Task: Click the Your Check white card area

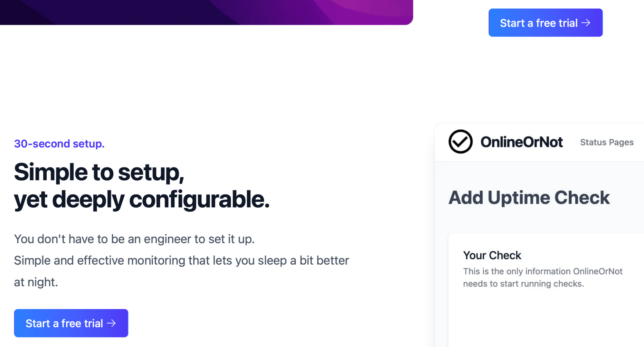Action: [546, 290]
